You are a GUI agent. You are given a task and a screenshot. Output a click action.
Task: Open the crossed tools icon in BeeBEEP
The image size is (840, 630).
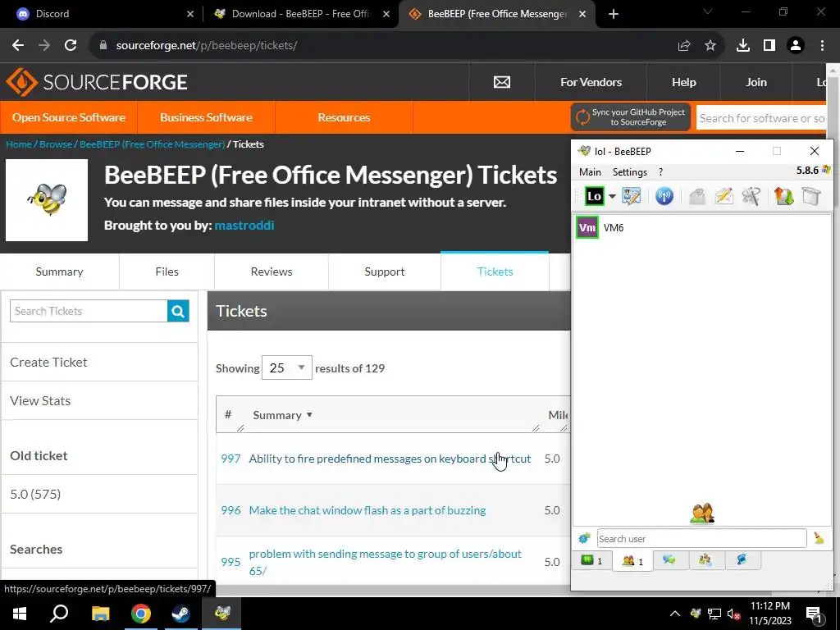pos(751,196)
